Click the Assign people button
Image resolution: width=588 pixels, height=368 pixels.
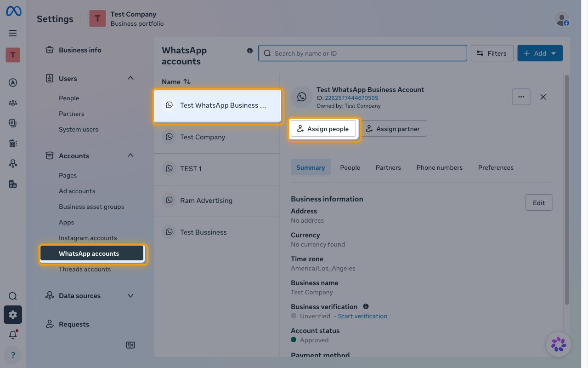point(323,129)
